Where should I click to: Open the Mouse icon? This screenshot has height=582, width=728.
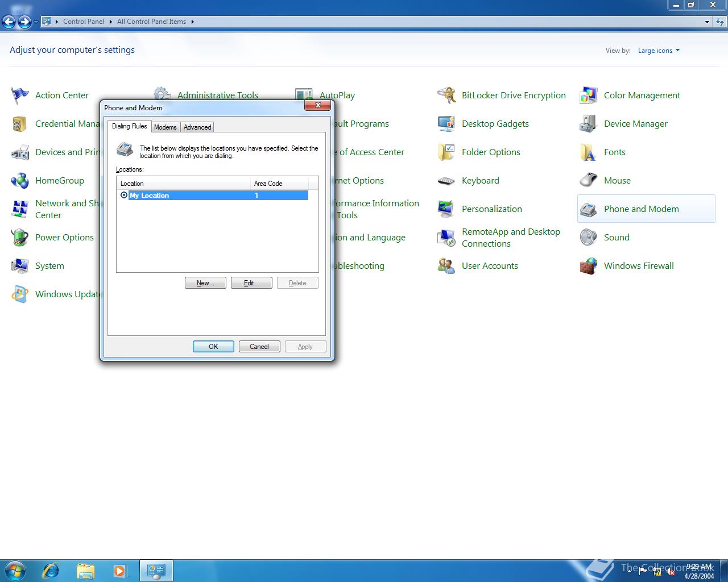(589, 181)
